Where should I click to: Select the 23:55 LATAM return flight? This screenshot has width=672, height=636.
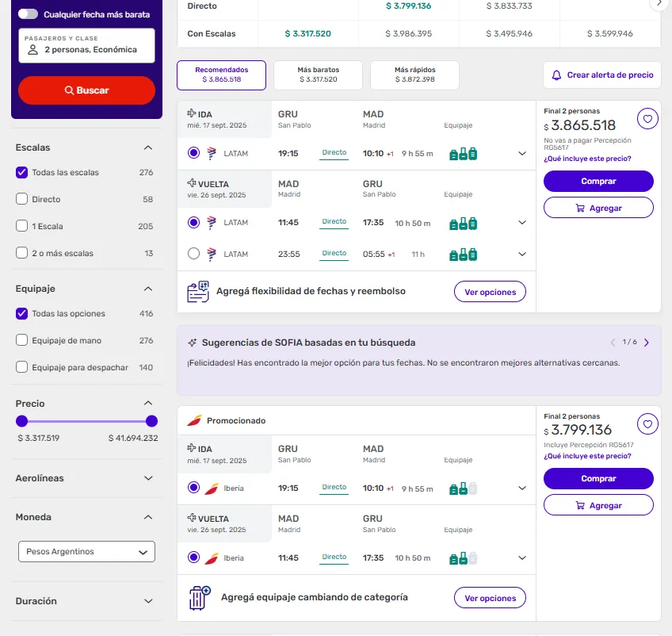[x=194, y=254]
